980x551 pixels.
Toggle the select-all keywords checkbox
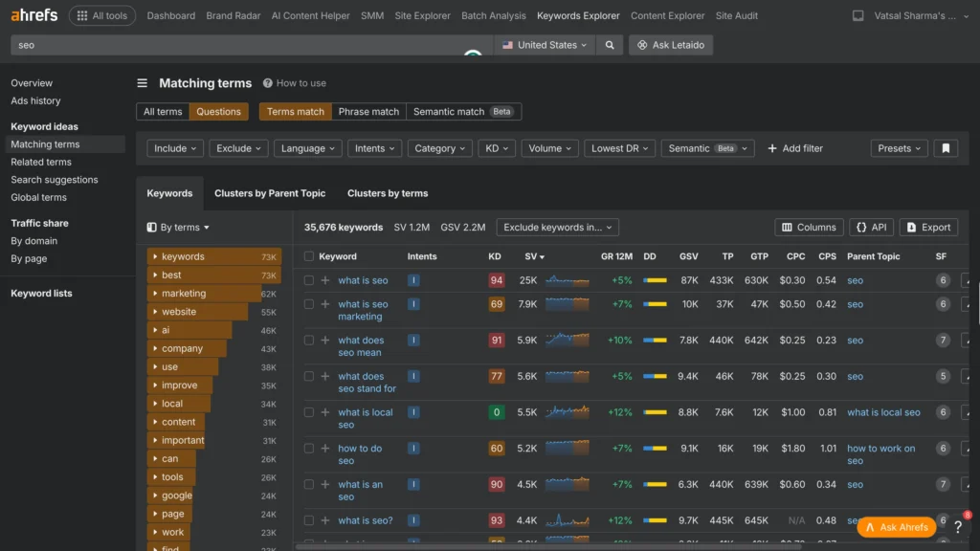(309, 256)
